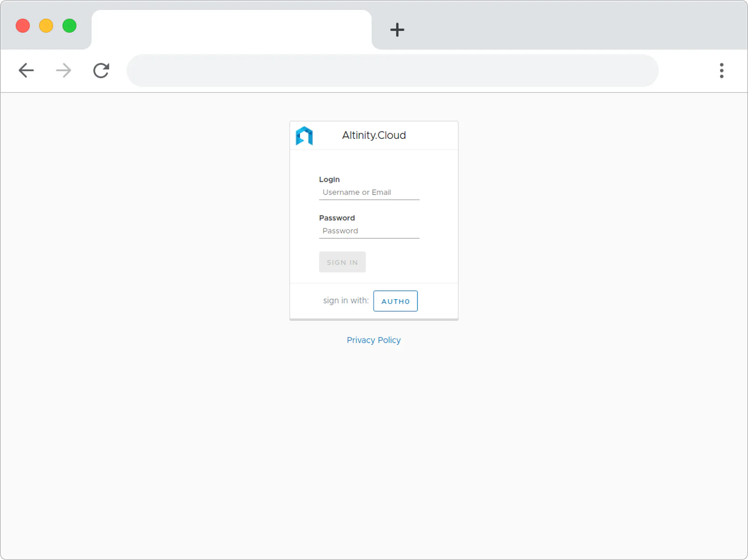Click the Altinity logo icon
Viewport: 748px width, 560px height.
click(x=304, y=136)
